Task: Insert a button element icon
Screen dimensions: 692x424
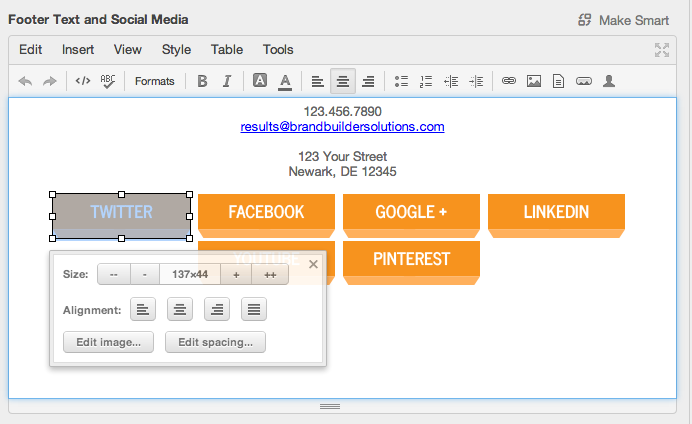Action: point(584,81)
